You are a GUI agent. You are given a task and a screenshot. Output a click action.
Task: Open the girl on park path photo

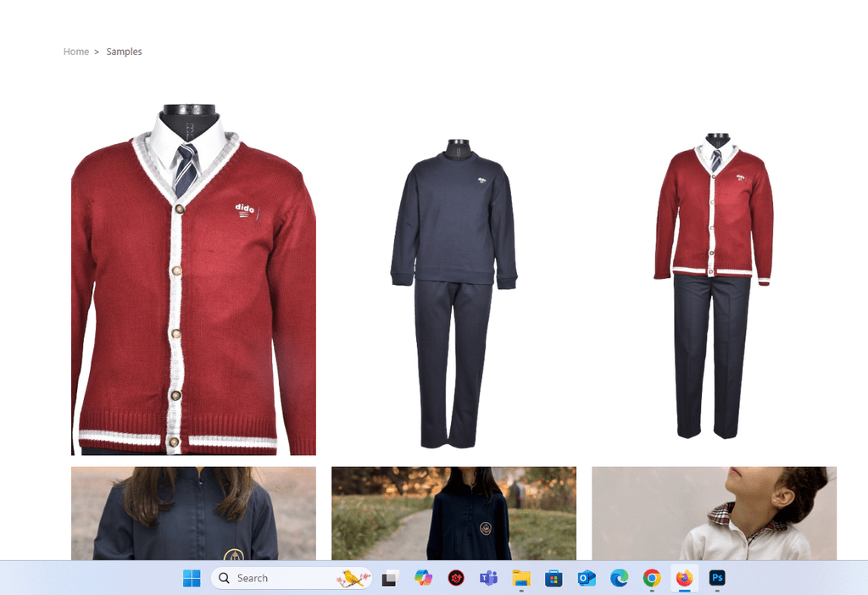[454, 513]
